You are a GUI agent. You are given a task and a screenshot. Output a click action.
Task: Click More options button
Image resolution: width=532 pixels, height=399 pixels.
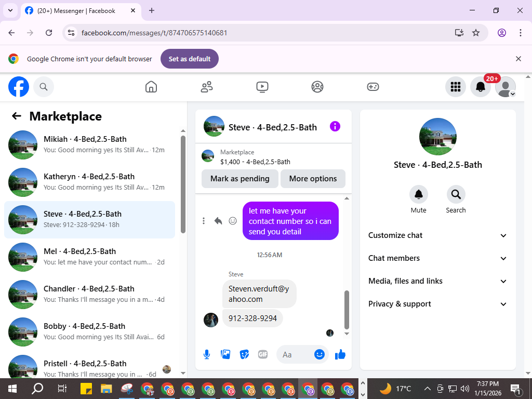[313, 179]
